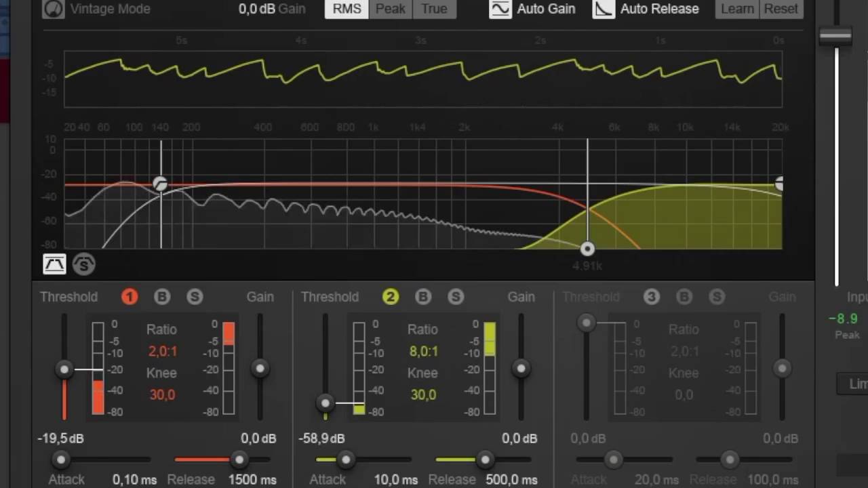Screen dimensions: 868x488
Task: Click the band 1 crossover handle near 140 Hz
Action: [x=160, y=184]
